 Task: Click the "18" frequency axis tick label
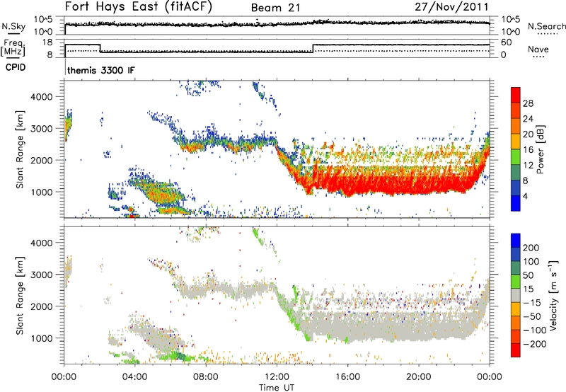pos(47,42)
